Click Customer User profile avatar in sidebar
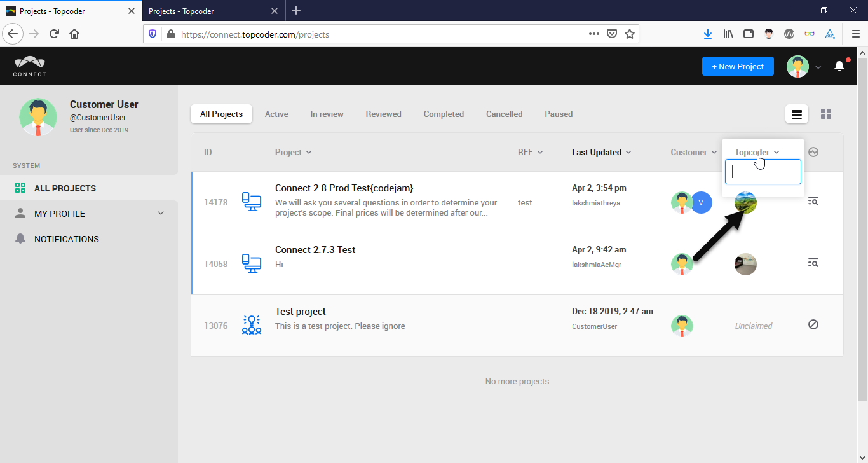The width and height of the screenshot is (868, 463). pyautogui.click(x=38, y=117)
